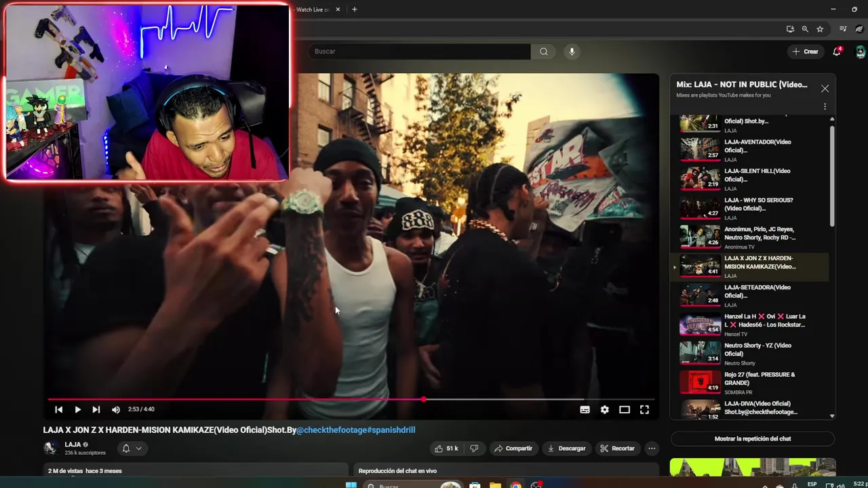868x488 pixels.
Task: Play Anonimus, Pirlo, JC Reyes playlist video
Action: click(749, 237)
